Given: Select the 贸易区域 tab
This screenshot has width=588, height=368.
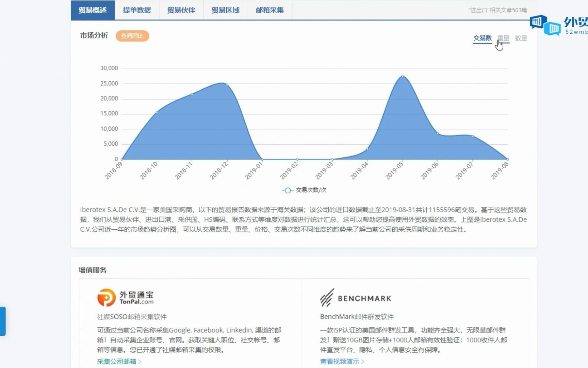Looking at the screenshot, I should (x=225, y=10).
